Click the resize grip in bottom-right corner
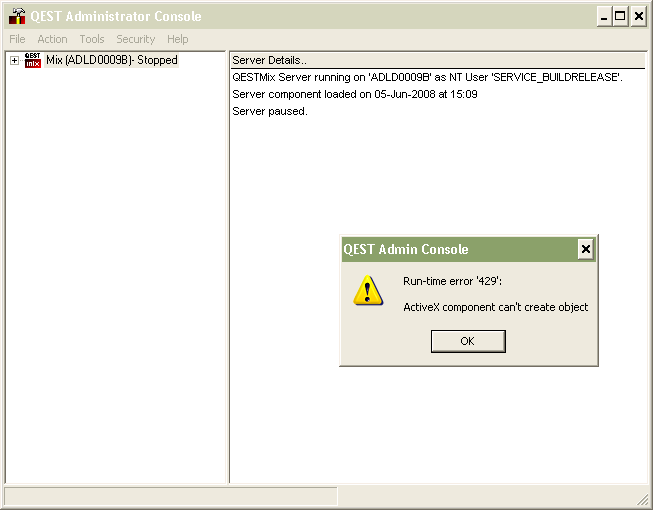This screenshot has height=510, width=653. click(643, 499)
